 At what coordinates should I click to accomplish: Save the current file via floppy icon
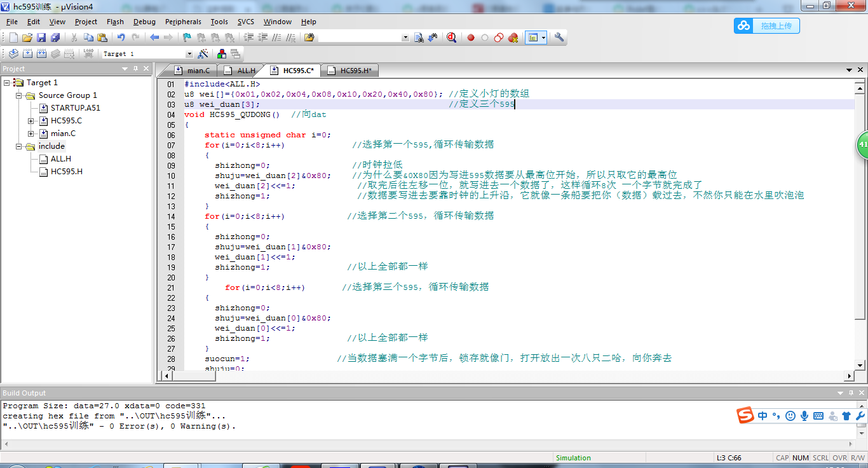click(41, 38)
